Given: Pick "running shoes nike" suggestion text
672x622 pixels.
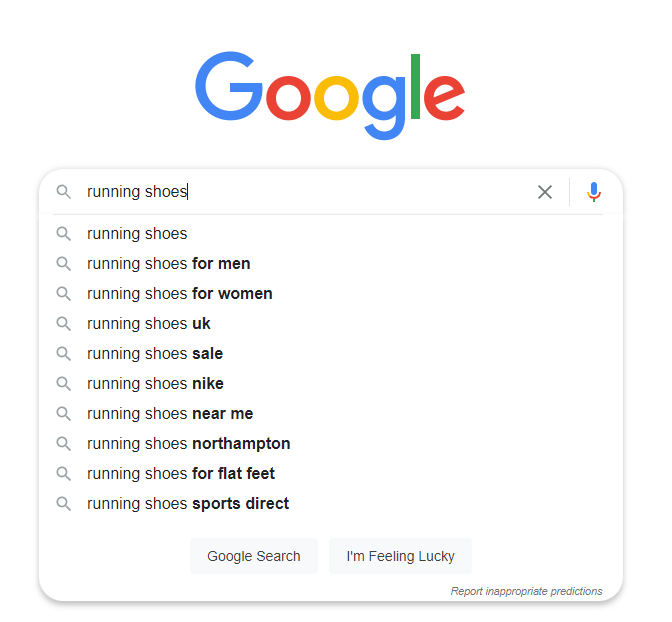Looking at the screenshot, I should [x=155, y=384].
